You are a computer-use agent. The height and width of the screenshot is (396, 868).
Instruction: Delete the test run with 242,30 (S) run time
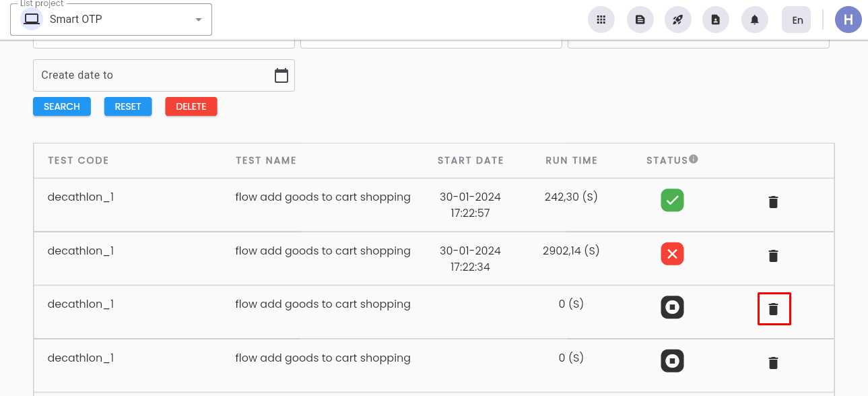(x=773, y=201)
